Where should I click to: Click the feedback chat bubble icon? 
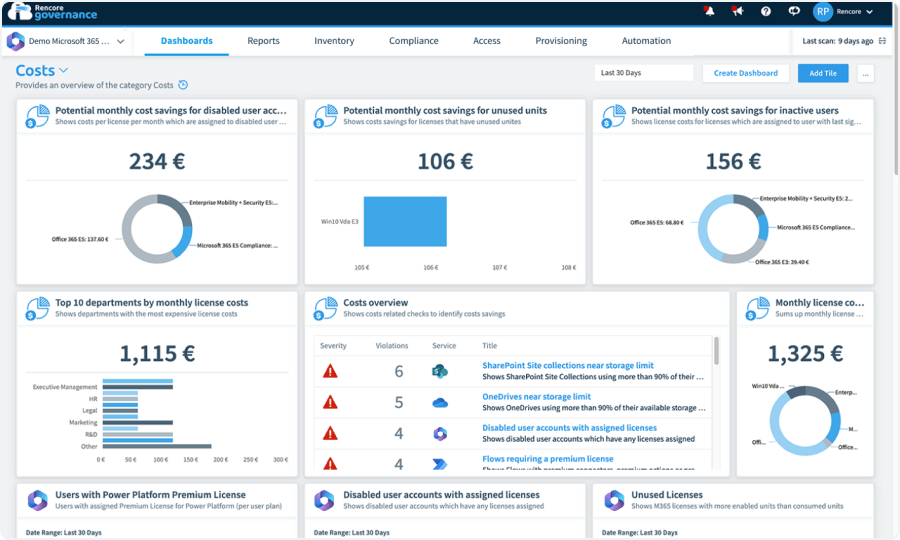click(x=794, y=12)
